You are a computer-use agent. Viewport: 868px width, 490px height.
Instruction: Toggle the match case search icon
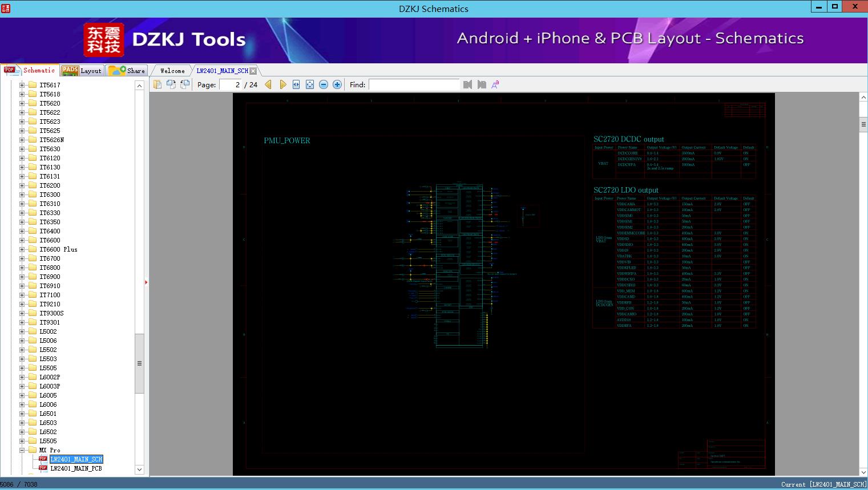click(495, 84)
